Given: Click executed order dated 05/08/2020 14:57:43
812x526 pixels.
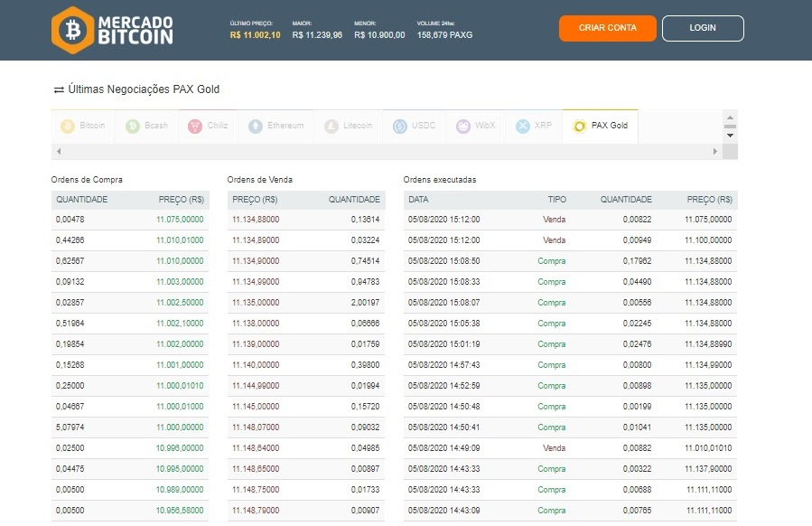Looking at the screenshot, I should coord(570,365).
